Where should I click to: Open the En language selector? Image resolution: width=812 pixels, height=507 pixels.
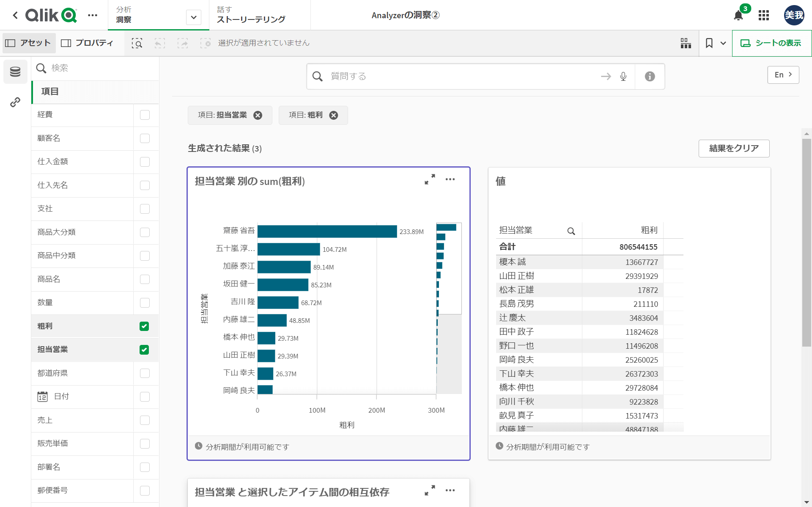pyautogui.click(x=783, y=74)
